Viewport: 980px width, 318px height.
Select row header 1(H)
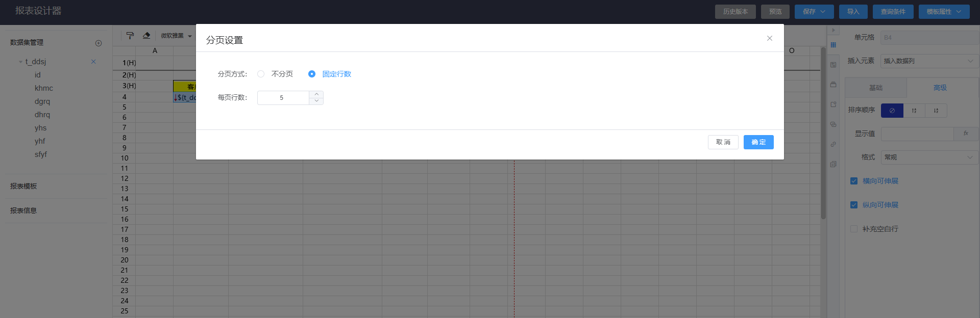[x=124, y=63]
